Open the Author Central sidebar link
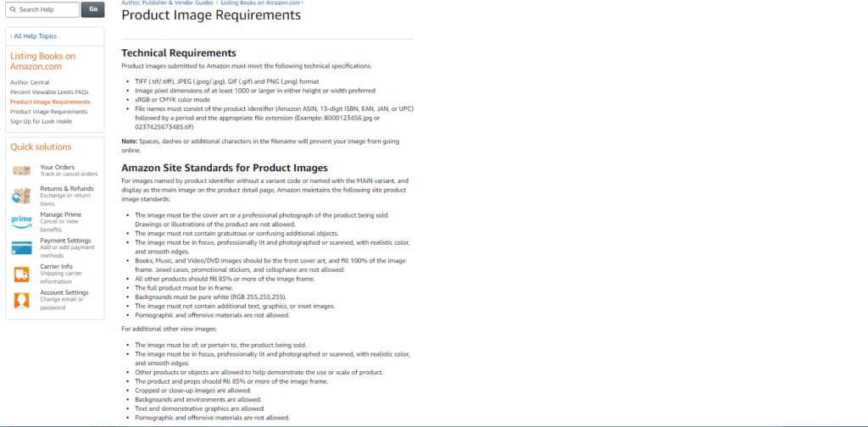Viewport: 868px width, 427px height. [x=30, y=82]
